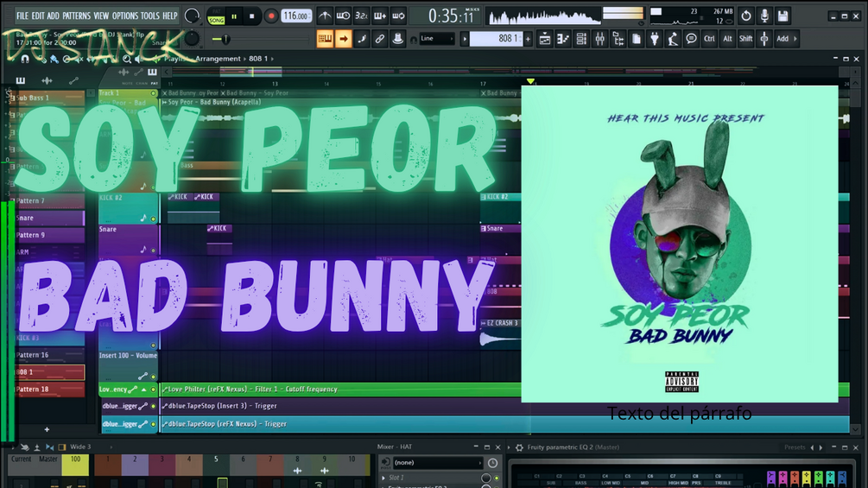The width and height of the screenshot is (868, 488).
Task: Open the FILE menu
Action: pos(22,16)
